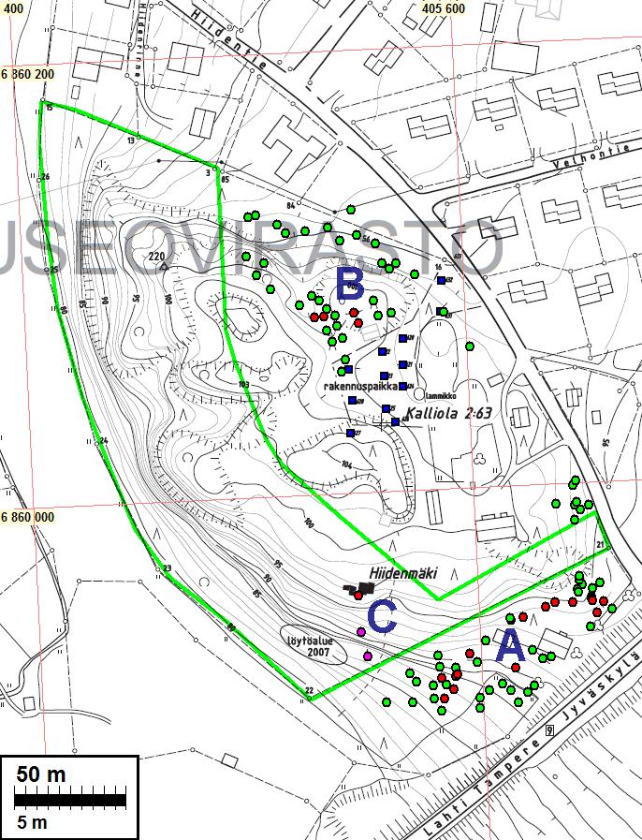Click boundary point number 23
This screenshot has width=642, height=840.
(x=168, y=568)
